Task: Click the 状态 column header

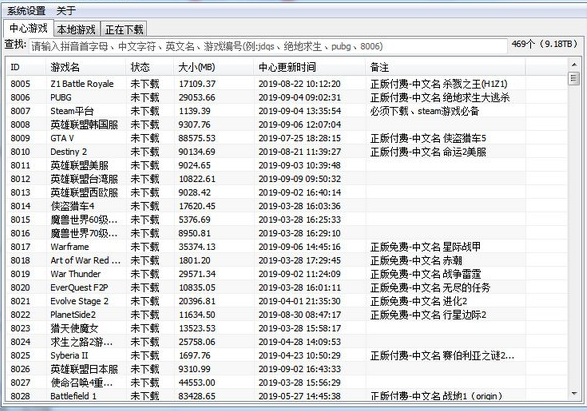Action: tap(150, 67)
